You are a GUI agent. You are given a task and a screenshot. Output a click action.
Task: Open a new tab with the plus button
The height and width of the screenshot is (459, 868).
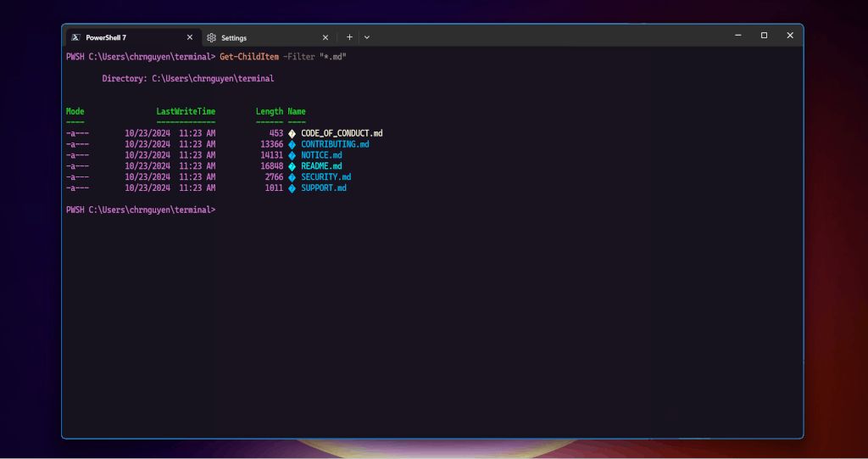tap(349, 37)
